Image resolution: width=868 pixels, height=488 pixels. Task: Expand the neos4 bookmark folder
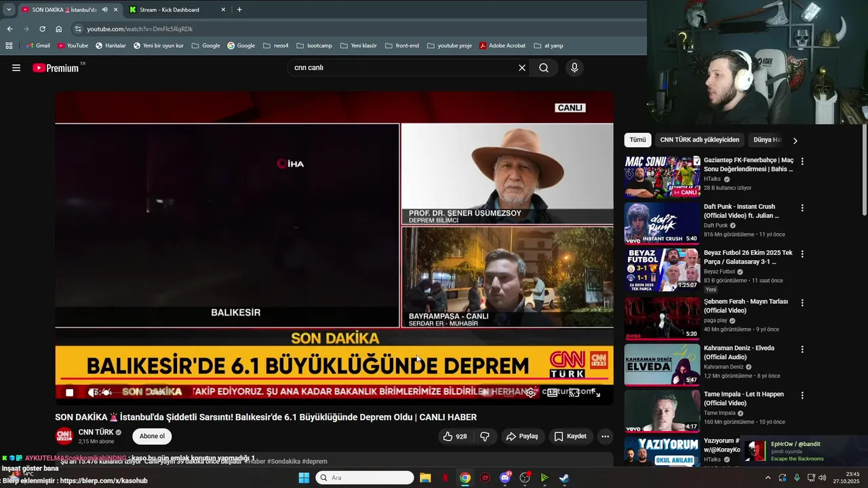(x=276, y=45)
